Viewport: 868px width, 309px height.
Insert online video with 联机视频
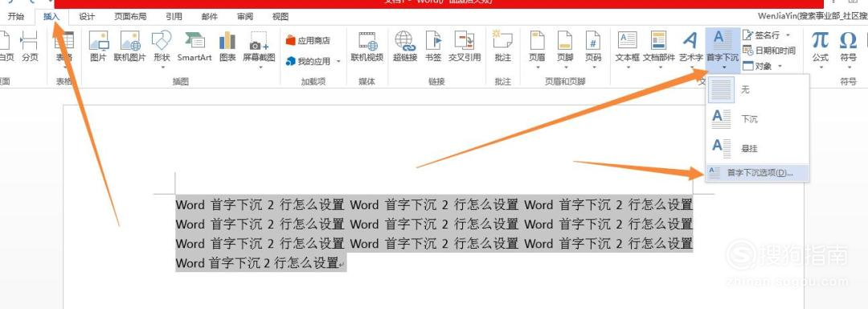tap(367, 47)
